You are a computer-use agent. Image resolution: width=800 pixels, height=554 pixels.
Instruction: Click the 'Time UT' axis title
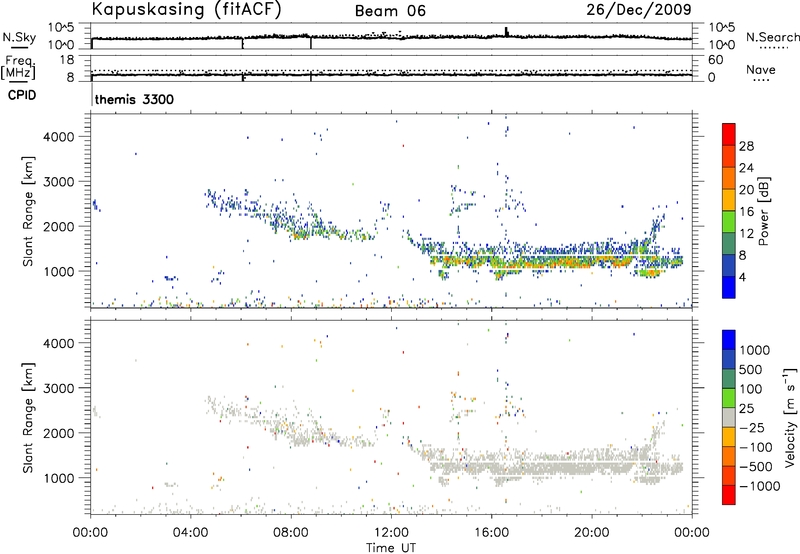click(x=391, y=548)
